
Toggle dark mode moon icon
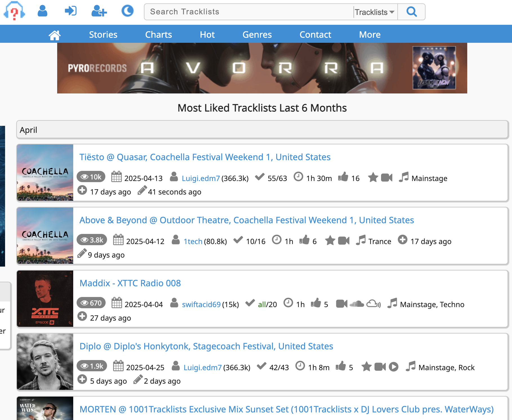[x=127, y=11]
